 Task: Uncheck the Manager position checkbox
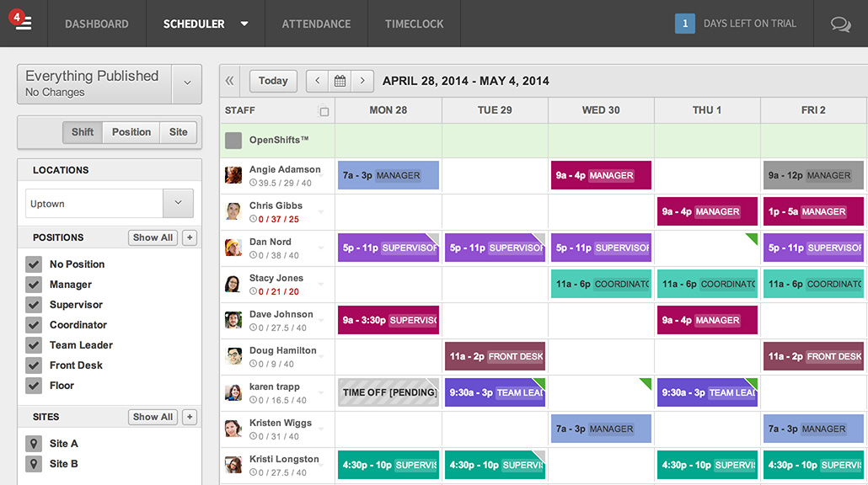pos(34,285)
